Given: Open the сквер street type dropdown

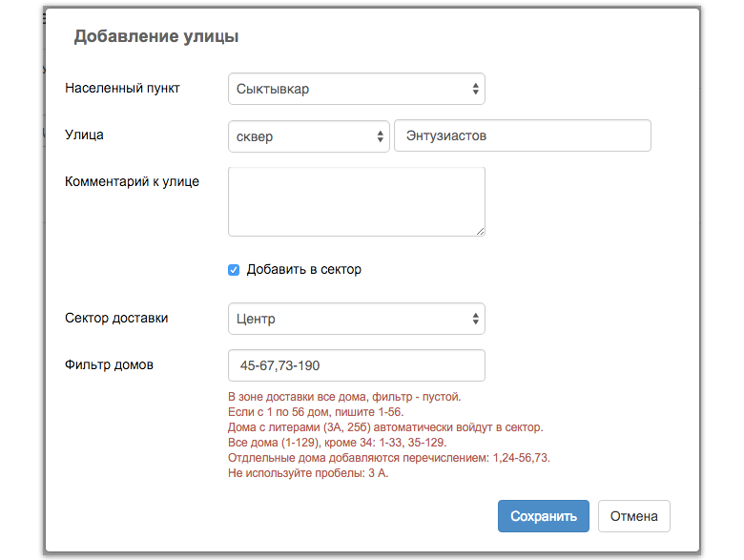Looking at the screenshot, I should coord(309,136).
